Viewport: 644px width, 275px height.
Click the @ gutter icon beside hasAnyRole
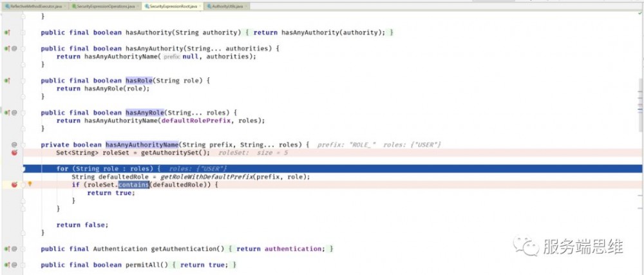pyautogui.click(x=14, y=113)
